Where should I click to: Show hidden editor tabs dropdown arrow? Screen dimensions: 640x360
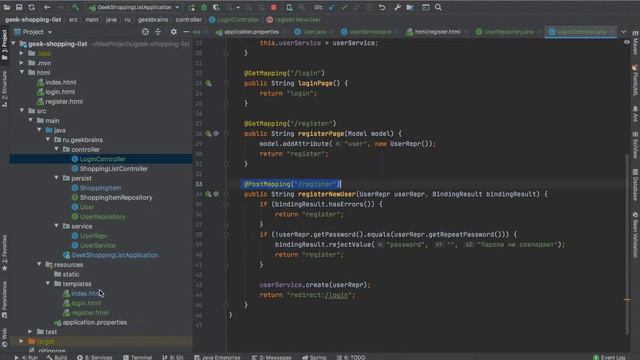[x=624, y=32]
